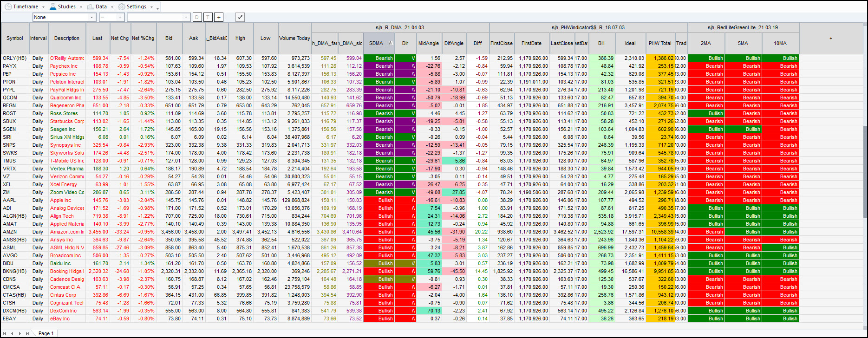The image size is (868, 338).
Task: Jump to last page using navigation arrow
Action: click(27, 333)
